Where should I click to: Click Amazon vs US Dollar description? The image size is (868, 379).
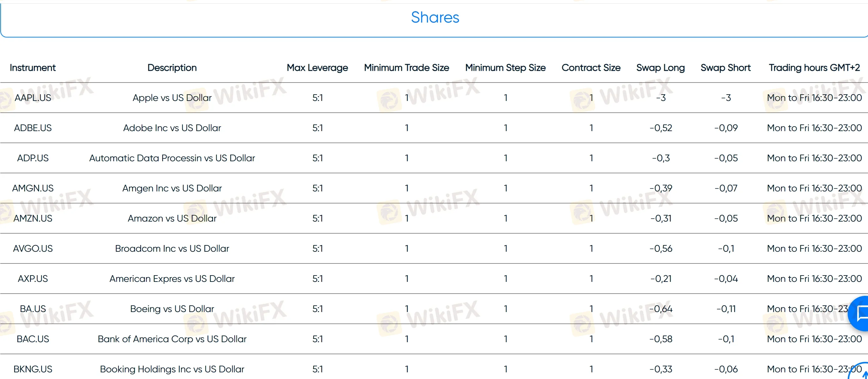pos(172,218)
